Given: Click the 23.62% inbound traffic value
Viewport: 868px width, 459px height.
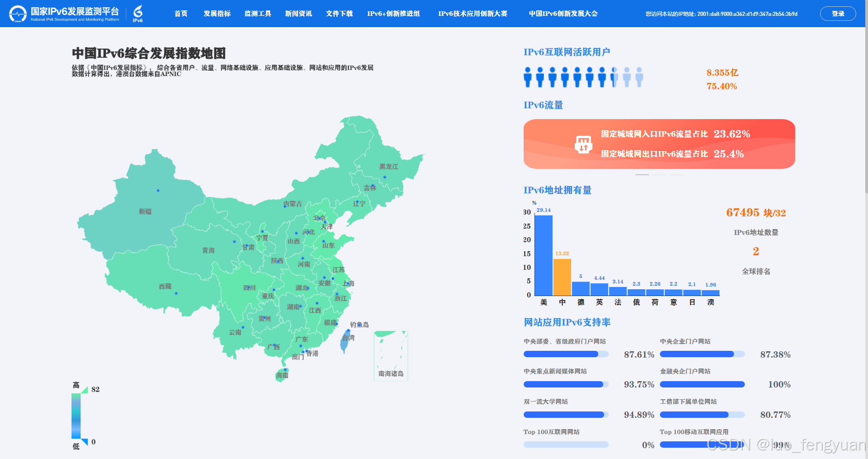Looking at the screenshot, I should click(732, 134).
